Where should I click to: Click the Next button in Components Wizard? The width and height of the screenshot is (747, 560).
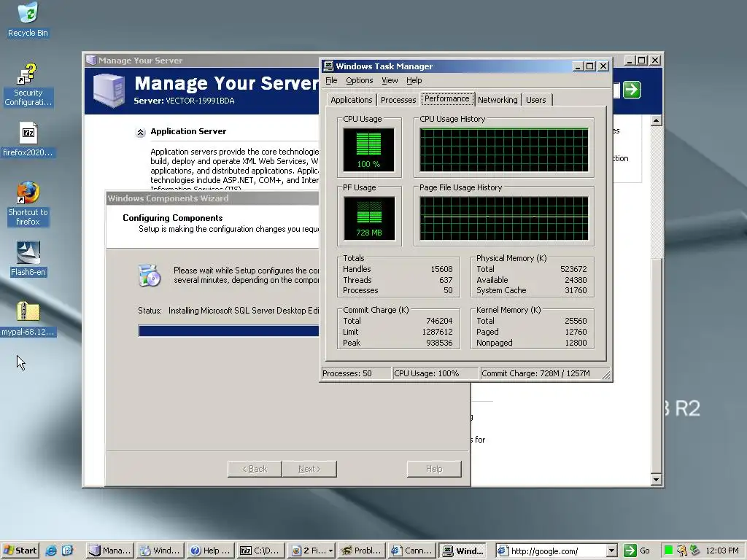click(309, 469)
